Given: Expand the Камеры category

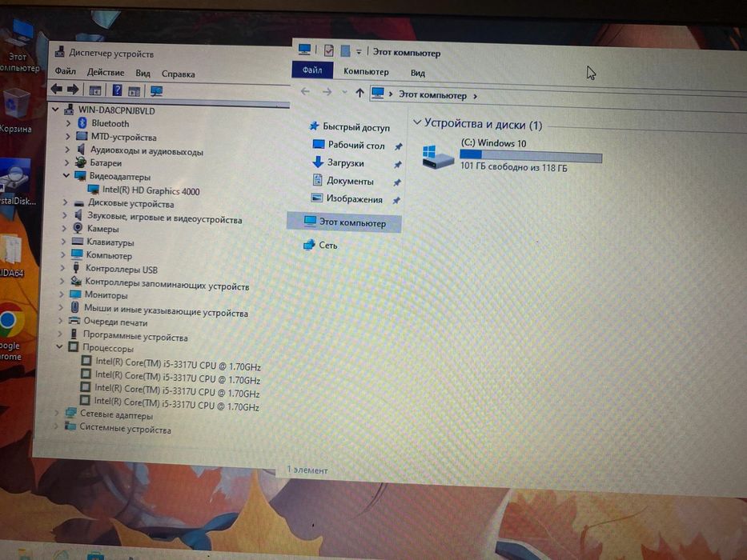Looking at the screenshot, I should click(x=64, y=229).
